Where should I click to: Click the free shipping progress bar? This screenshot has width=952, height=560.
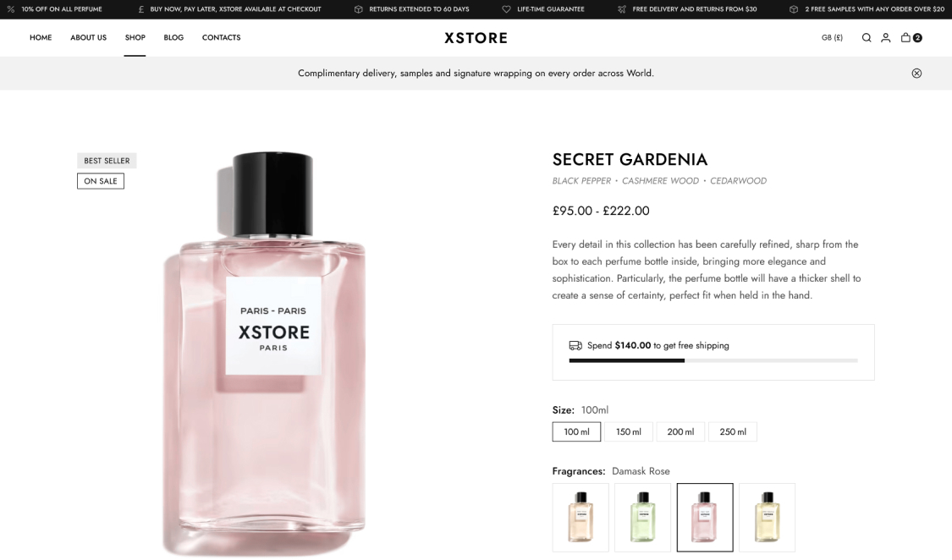(x=713, y=360)
